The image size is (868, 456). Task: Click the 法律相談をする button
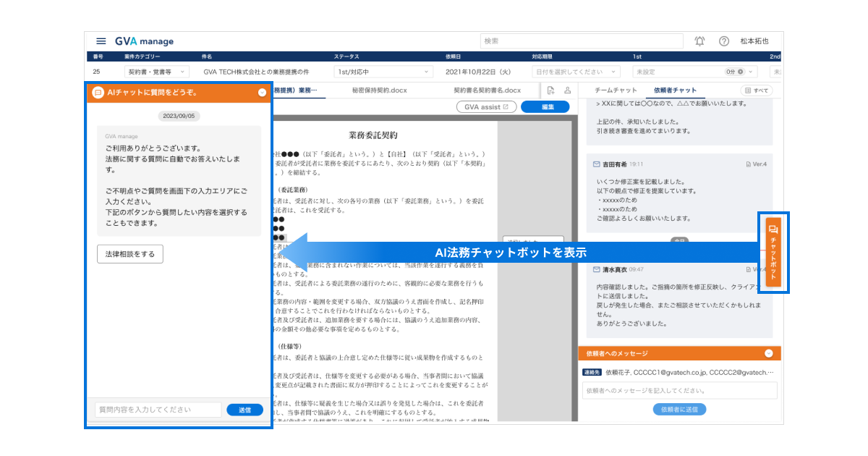[130, 254]
